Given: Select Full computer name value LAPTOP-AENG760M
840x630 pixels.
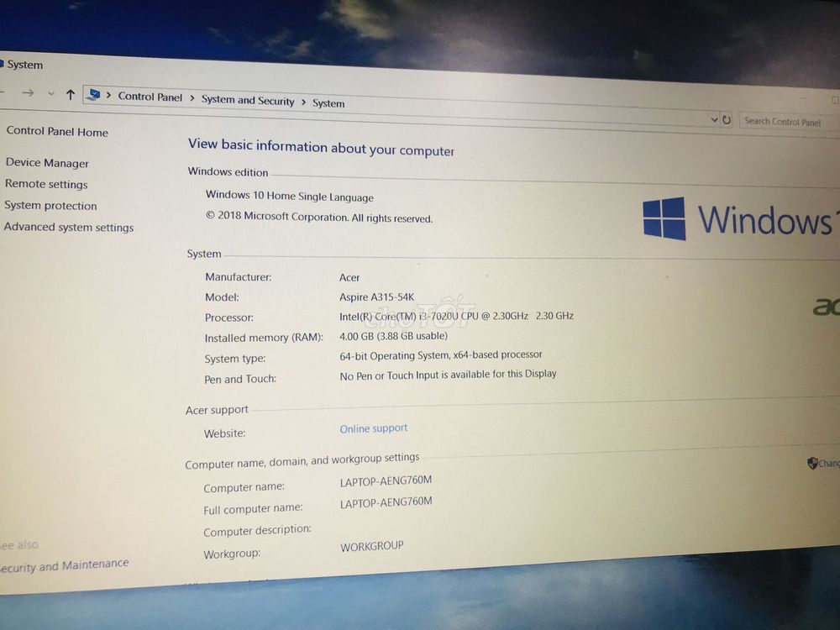Looking at the screenshot, I should point(386,502).
